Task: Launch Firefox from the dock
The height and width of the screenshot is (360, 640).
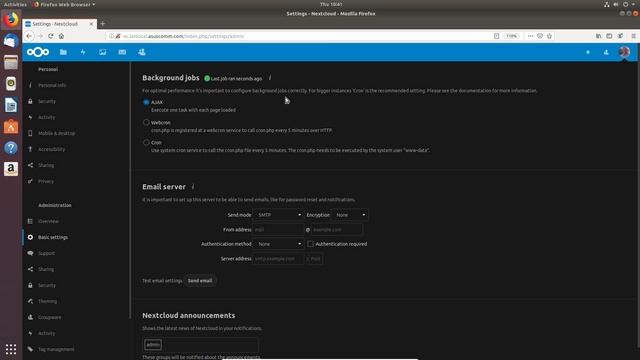Action: coord(11,20)
